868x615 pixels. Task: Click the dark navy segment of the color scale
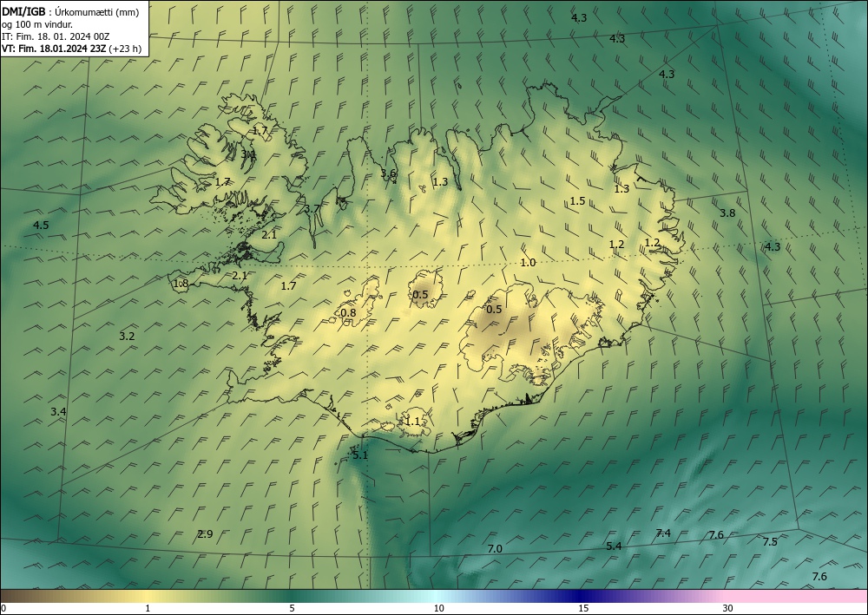(x=578, y=596)
